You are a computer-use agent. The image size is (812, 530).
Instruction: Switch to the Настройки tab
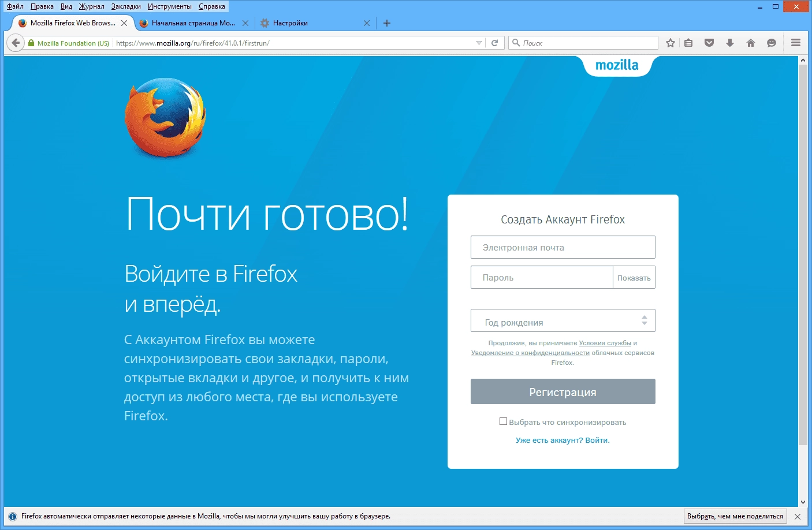(x=315, y=23)
